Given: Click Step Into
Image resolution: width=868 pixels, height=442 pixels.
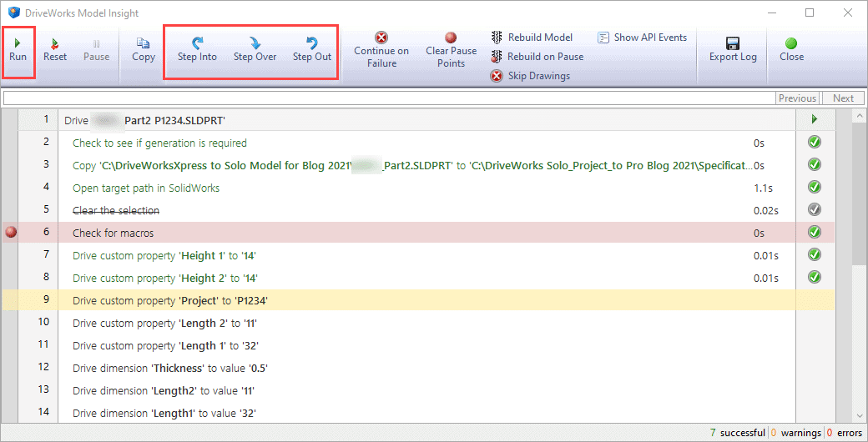Looking at the screenshot, I should [x=197, y=50].
